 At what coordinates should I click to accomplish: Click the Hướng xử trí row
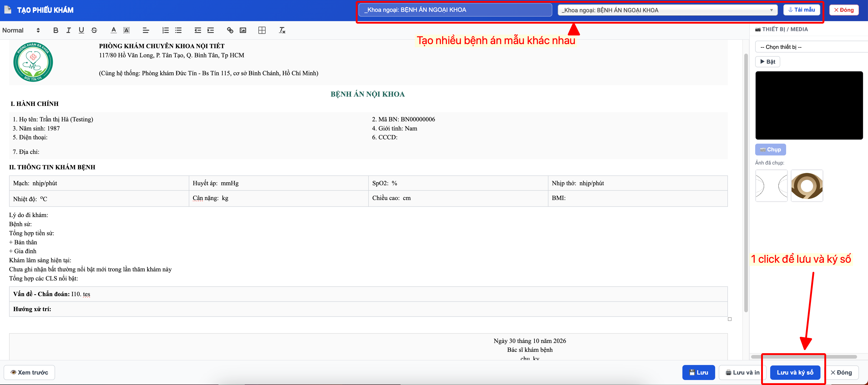pyautogui.click(x=368, y=309)
